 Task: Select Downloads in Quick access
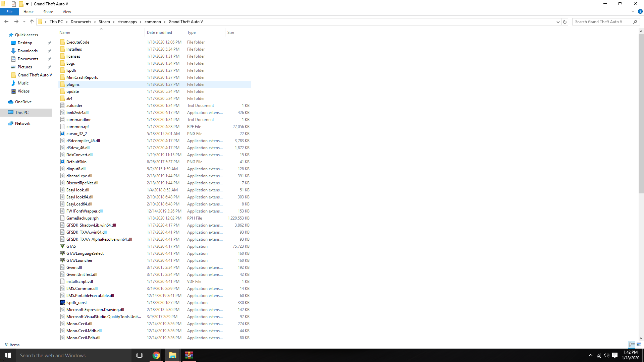click(x=28, y=51)
